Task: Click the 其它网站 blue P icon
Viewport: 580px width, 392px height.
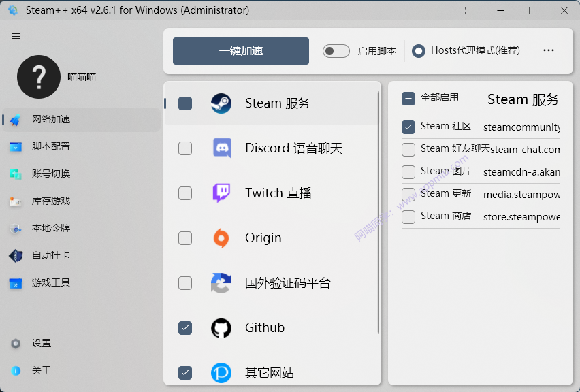Action: 221,373
